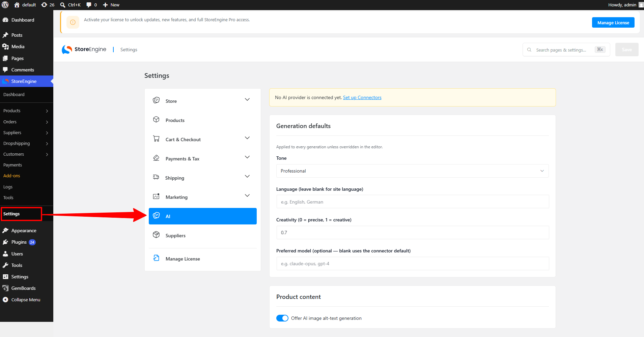644x337 pixels.
Task: Open the Ctrl+K search icon
Action: [x=63, y=5]
